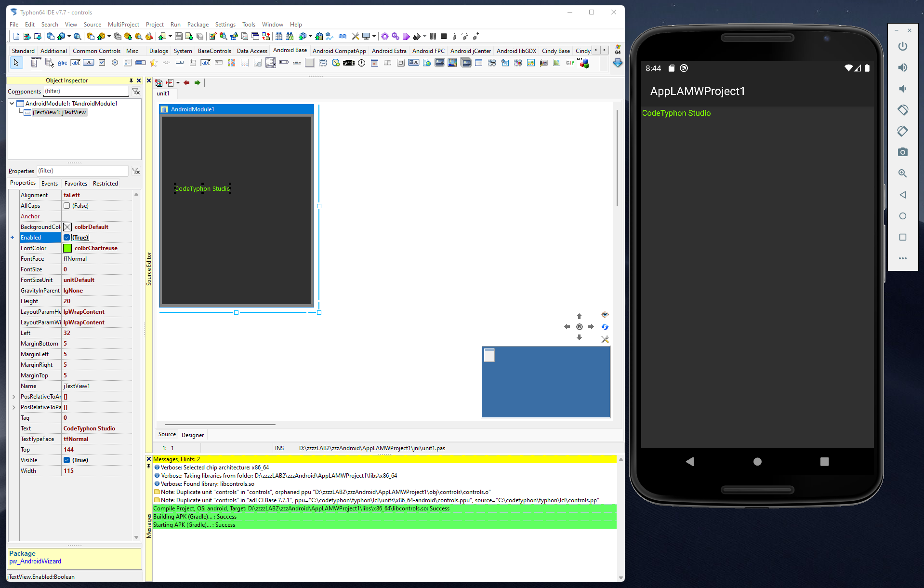Screen dimensions: 924x588
Task: Expand the PosRelativeToParent property
Action: 13,407
